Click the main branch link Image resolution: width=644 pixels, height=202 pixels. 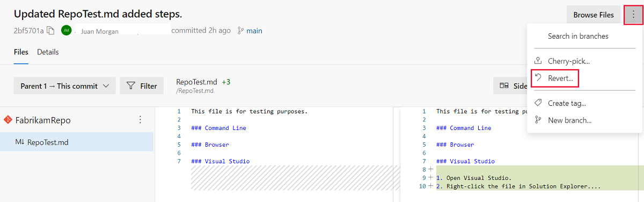click(254, 31)
